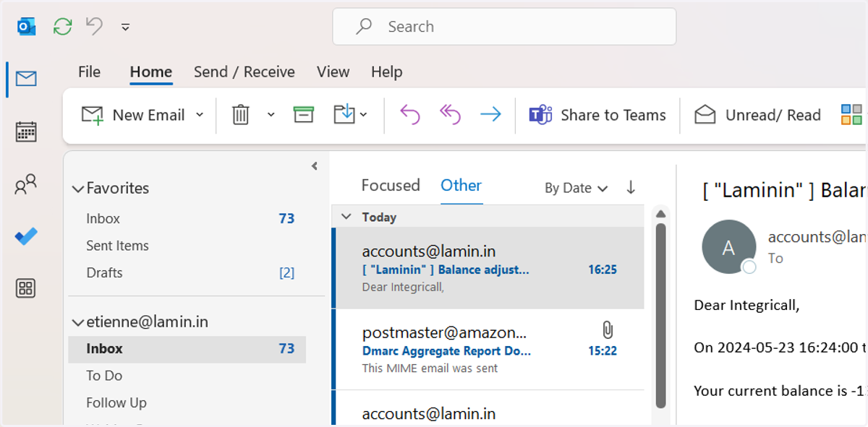Image resolution: width=868 pixels, height=427 pixels.
Task: Reverse sort order with down arrow
Action: 631,187
